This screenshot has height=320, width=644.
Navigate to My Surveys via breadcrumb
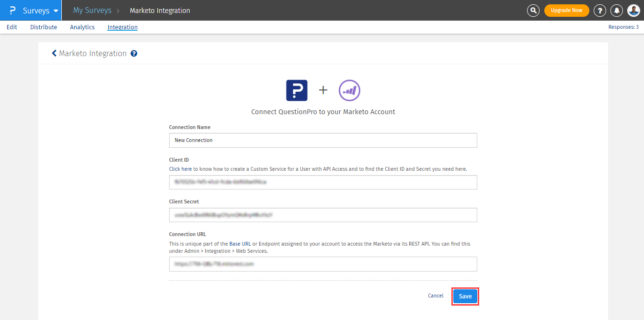coord(92,10)
